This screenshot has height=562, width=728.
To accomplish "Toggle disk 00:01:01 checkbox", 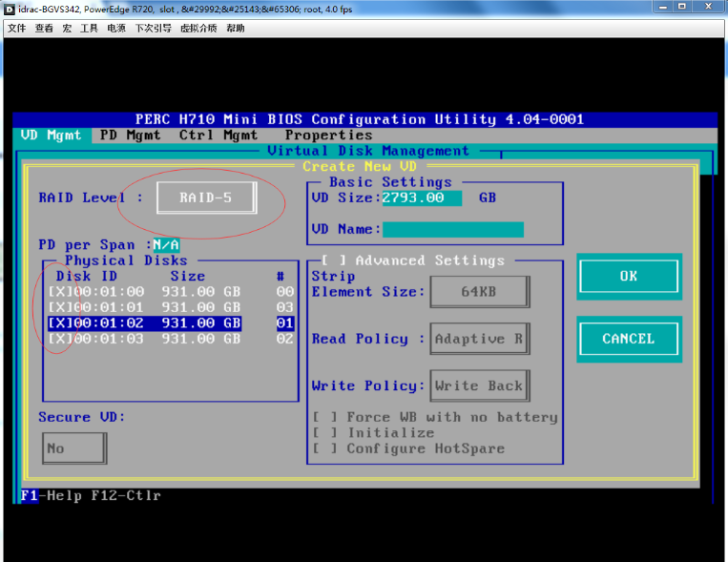I will 60,307.
